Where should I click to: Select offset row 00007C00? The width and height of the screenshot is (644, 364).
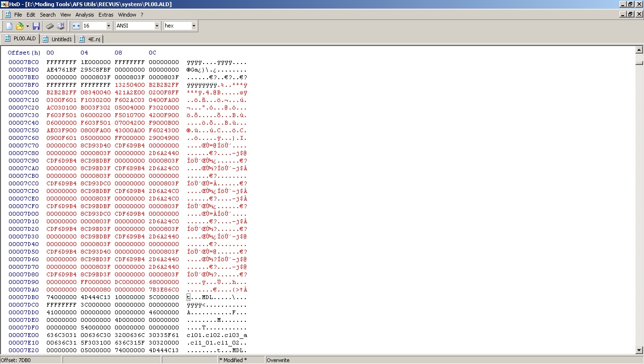(24, 92)
